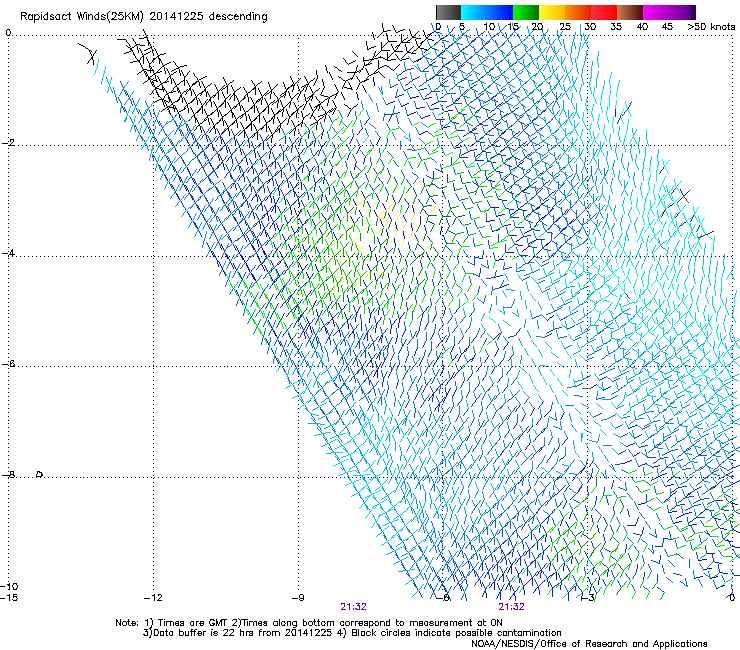Viewport: 740px width, 650px height.
Task: Click the left purple '21:32' time label
Action: tap(353, 607)
